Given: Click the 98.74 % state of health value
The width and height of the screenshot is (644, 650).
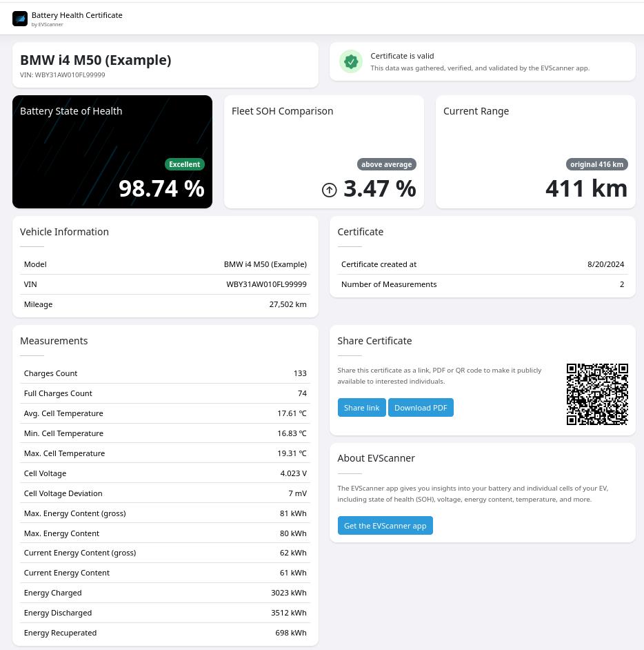Looking at the screenshot, I should pos(161,188).
